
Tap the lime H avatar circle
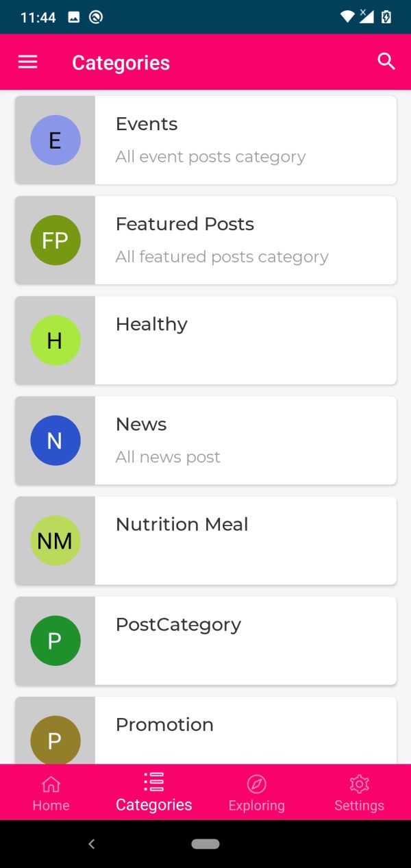click(x=55, y=340)
